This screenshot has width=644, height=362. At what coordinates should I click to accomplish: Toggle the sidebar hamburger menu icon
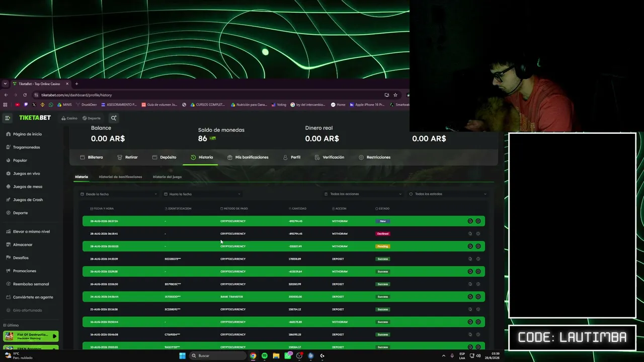point(8,118)
